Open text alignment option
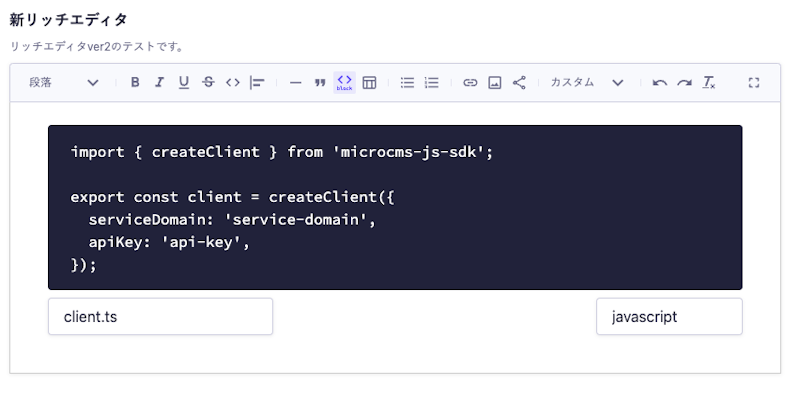Image resolution: width=800 pixels, height=400 pixels. 257,83
